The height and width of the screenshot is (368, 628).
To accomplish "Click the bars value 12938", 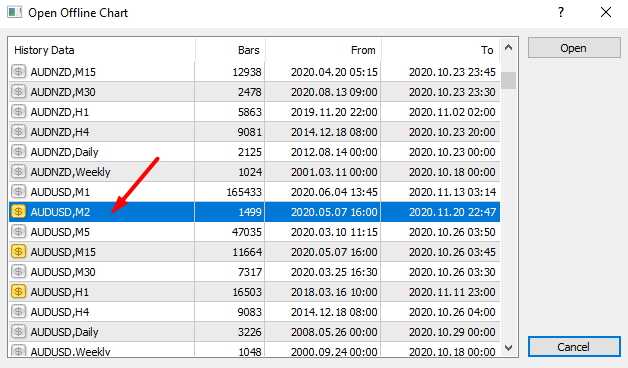I will (247, 72).
